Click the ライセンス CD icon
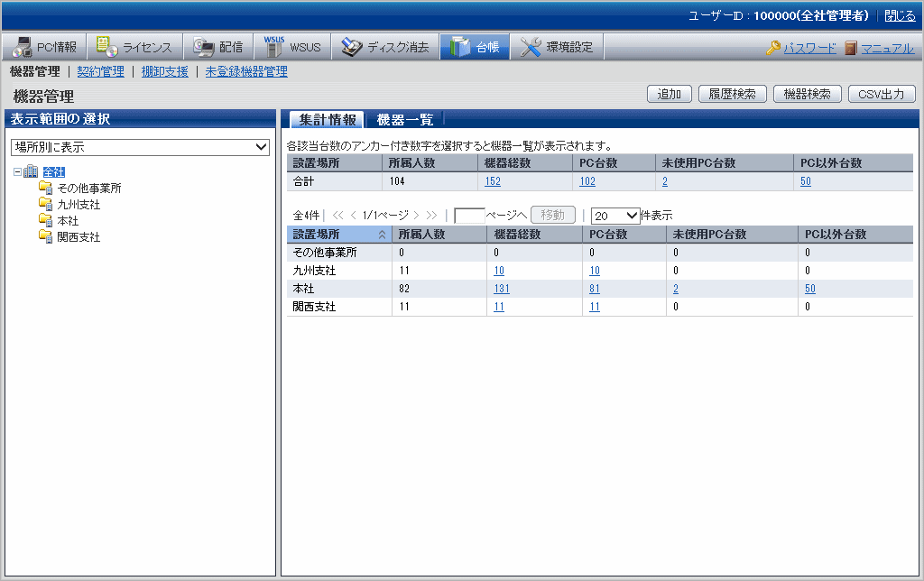The width and height of the screenshot is (924, 581). 106,47
